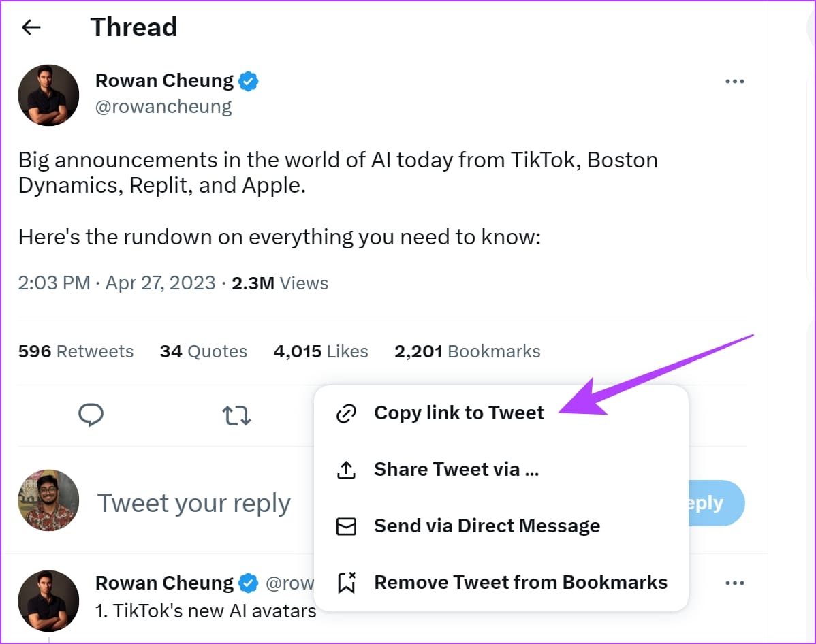Viewport: 816px width, 644px height.
Task: Click the back arrow beside Thread
Action: click(31, 27)
